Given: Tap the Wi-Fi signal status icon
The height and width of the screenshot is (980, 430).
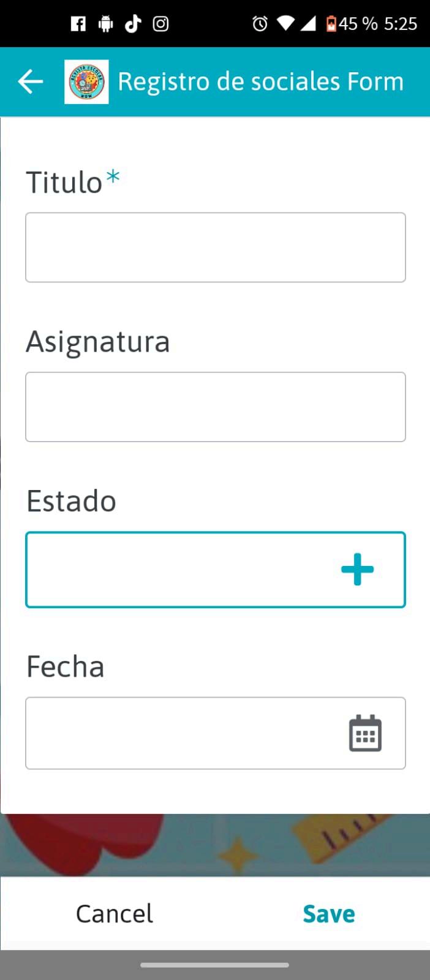Looking at the screenshot, I should 285,24.
